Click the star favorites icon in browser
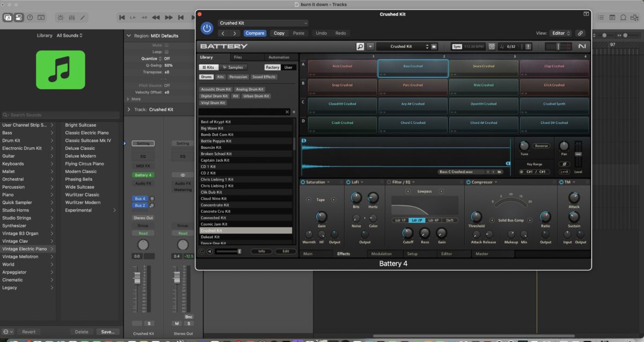Screen dimensions: 644x342 point(294,112)
